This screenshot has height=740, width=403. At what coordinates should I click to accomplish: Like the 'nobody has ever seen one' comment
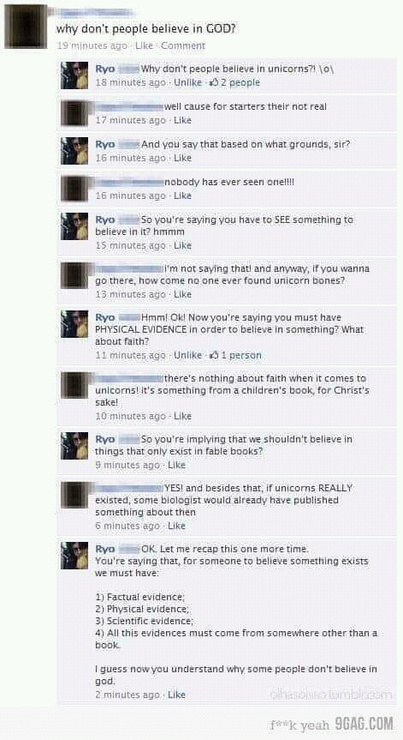coord(183,195)
